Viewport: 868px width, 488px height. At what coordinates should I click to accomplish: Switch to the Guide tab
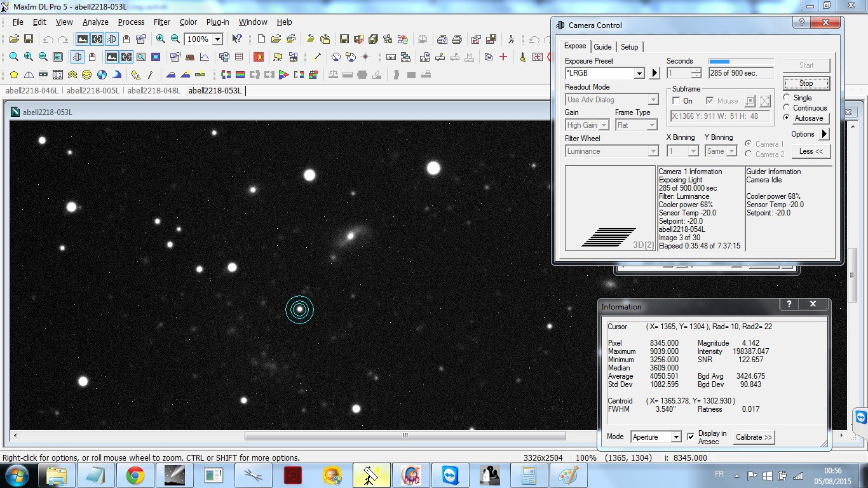tap(602, 47)
